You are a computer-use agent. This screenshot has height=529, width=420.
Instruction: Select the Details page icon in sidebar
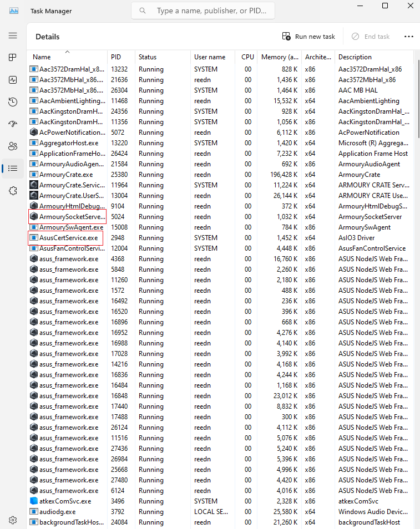[x=13, y=169]
